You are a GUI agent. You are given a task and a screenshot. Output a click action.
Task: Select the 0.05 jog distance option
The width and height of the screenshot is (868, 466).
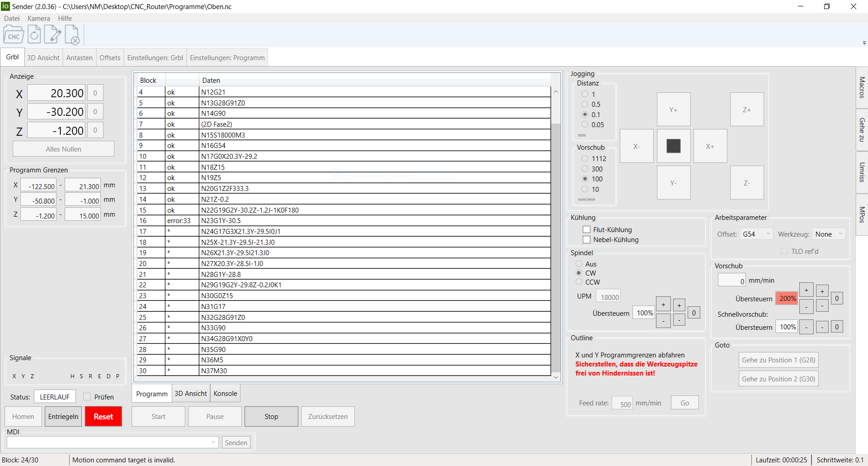pyautogui.click(x=585, y=124)
